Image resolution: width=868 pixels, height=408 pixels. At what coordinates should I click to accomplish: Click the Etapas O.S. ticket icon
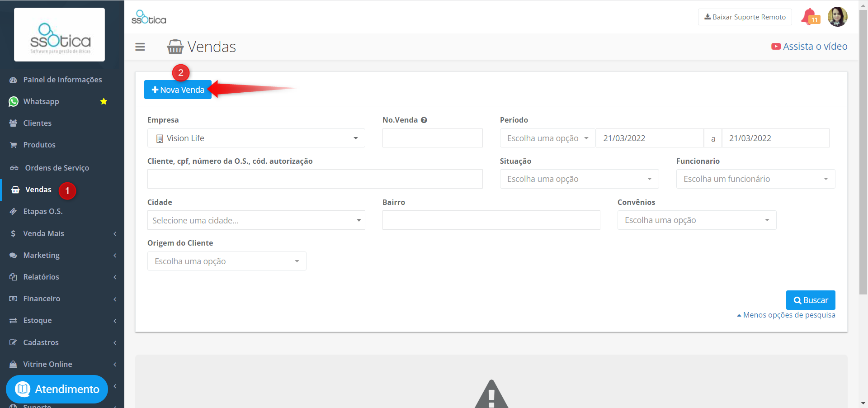tap(14, 211)
